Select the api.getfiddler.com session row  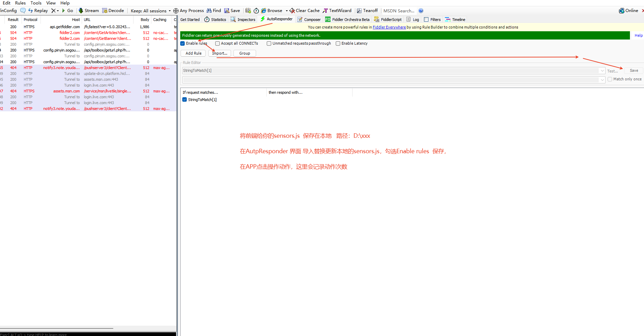[x=88, y=27]
